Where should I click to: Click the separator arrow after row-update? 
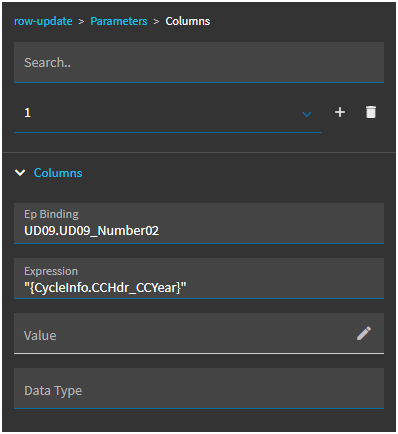click(81, 22)
